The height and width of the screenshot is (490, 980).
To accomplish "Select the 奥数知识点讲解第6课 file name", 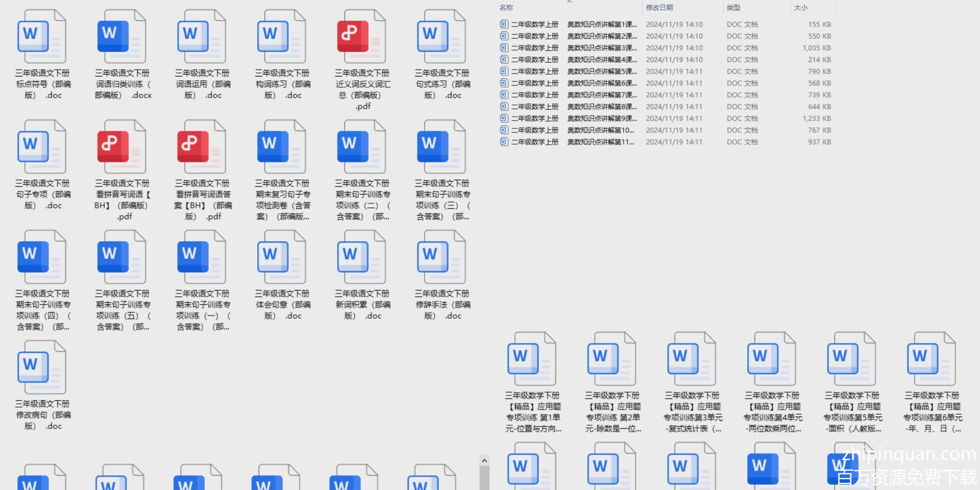I will click(x=574, y=83).
